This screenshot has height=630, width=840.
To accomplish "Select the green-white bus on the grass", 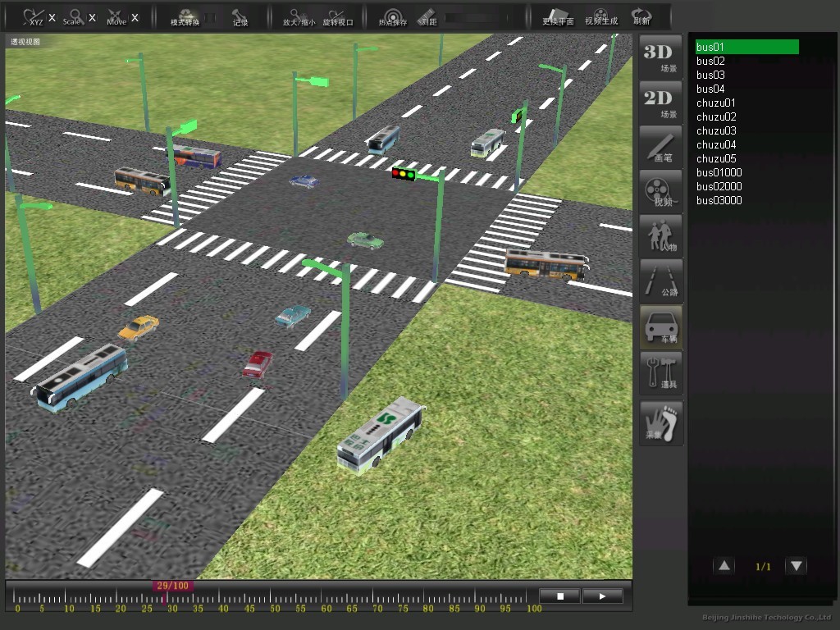I will coord(380,435).
